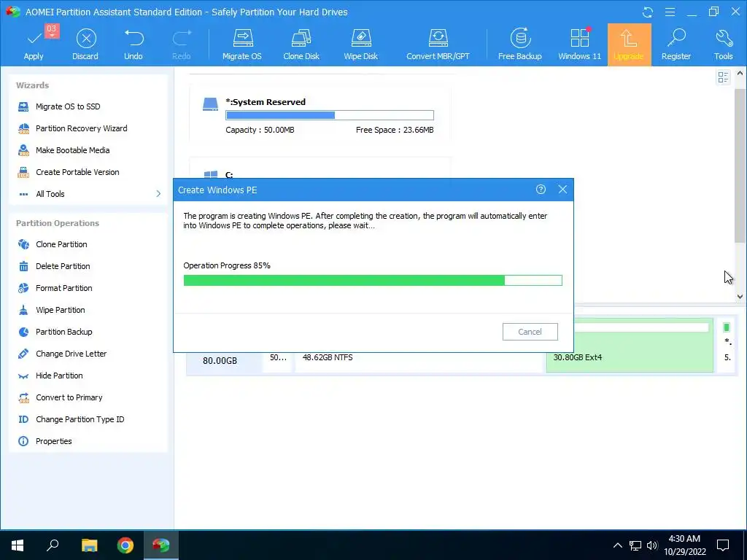Toggle the partition list view icon
This screenshot has width=747, height=560.
[723, 77]
